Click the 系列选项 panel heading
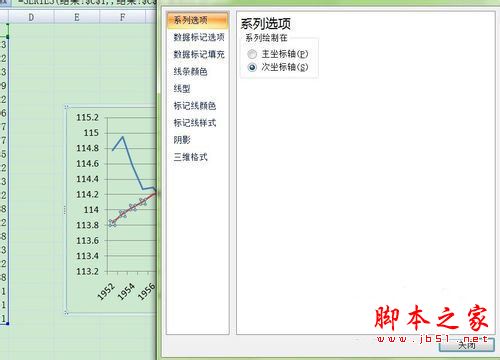 266,24
